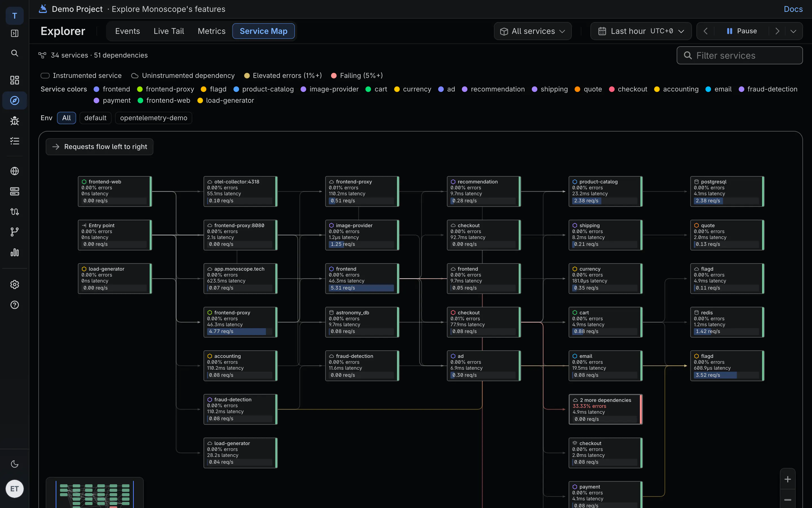This screenshot has width=812, height=508.
Task: Toggle dark mode moon icon
Action: (x=14, y=464)
